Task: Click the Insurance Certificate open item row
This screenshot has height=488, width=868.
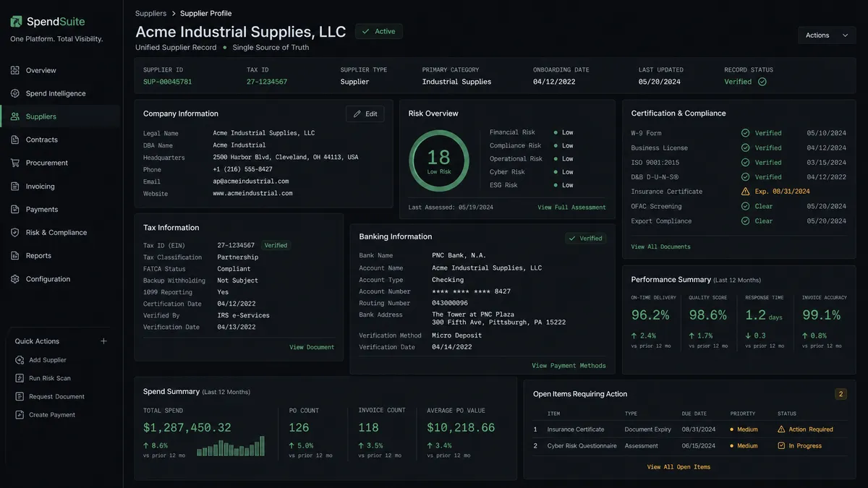Action: coord(689,429)
